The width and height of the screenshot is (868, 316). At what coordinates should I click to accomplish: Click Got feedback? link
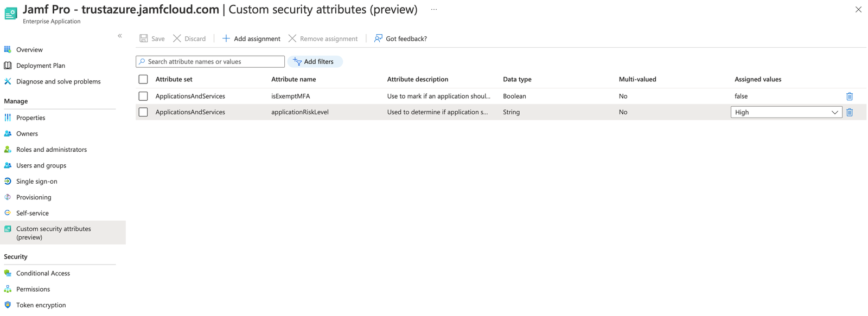pyautogui.click(x=400, y=38)
